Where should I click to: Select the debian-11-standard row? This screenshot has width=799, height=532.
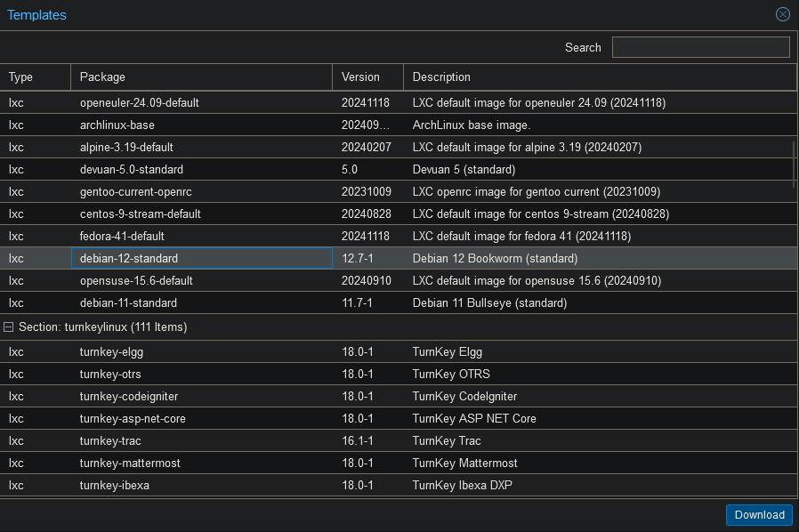point(128,302)
